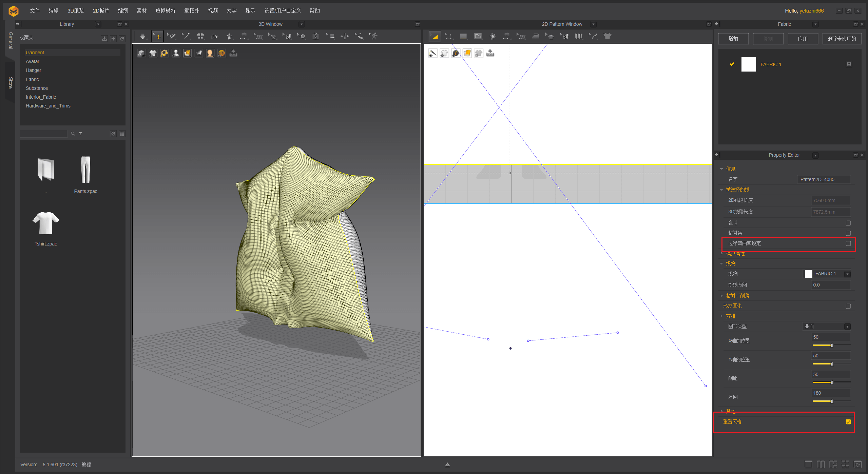This screenshot has height=474, width=868.
Task: Toggle the 弹性 checkbox
Action: (x=848, y=223)
